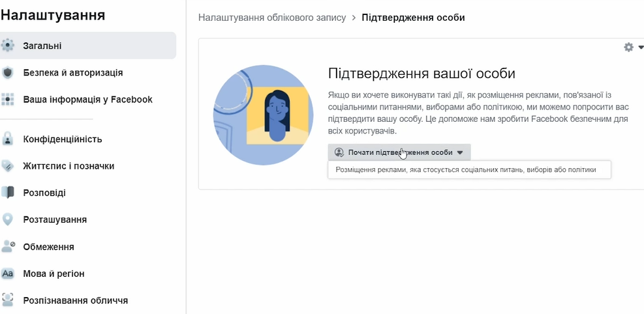Click the round identity illustration with woman's portrait
Viewport: 644px width, 314px height.
[x=263, y=115]
